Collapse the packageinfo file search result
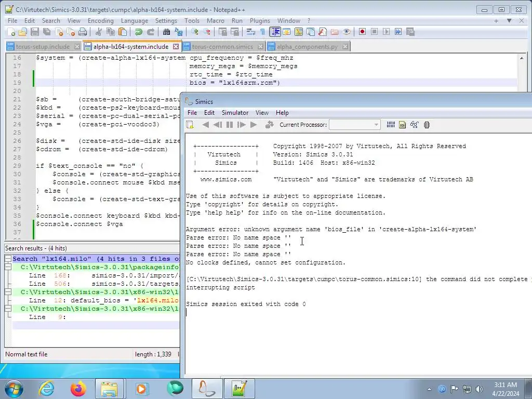 pos(8,267)
